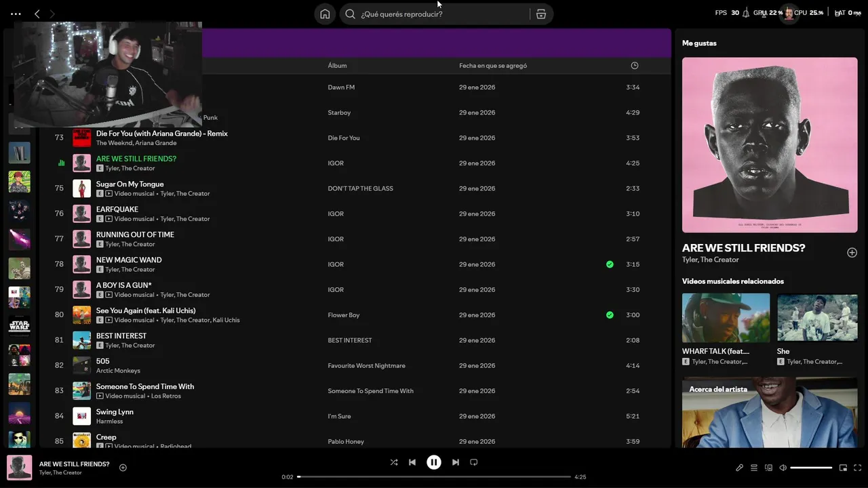
Task: Mute audio with the speaker icon
Action: pyautogui.click(x=783, y=468)
